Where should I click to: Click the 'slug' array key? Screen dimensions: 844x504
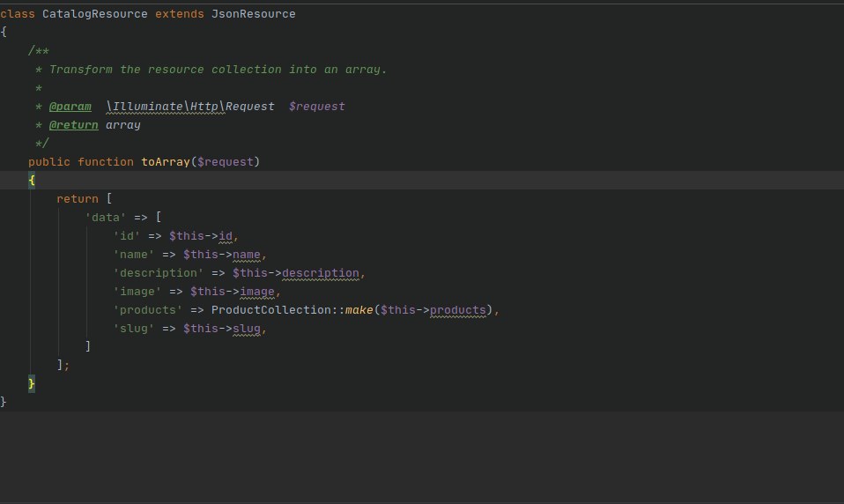tap(134, 329)
